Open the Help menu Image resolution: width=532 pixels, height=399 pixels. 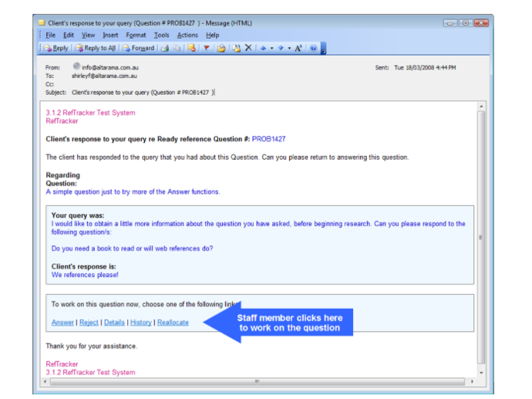pos(212,36)
